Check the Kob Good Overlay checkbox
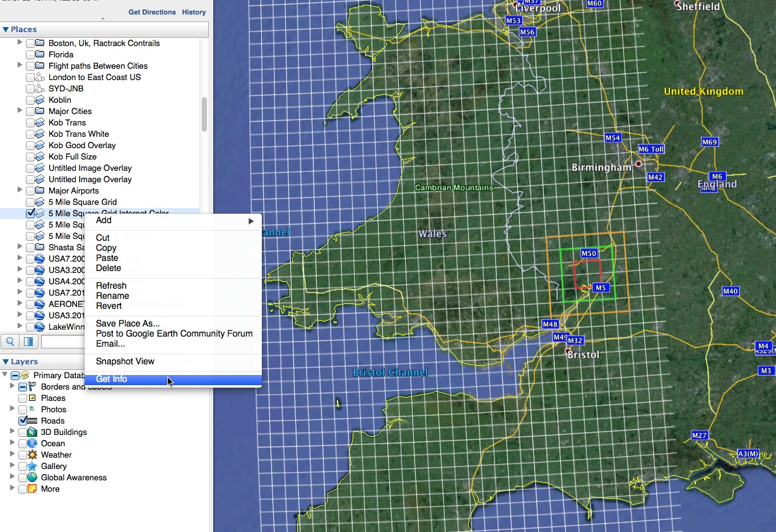Screen dimensions: 776x532 (x=30, y=145)
